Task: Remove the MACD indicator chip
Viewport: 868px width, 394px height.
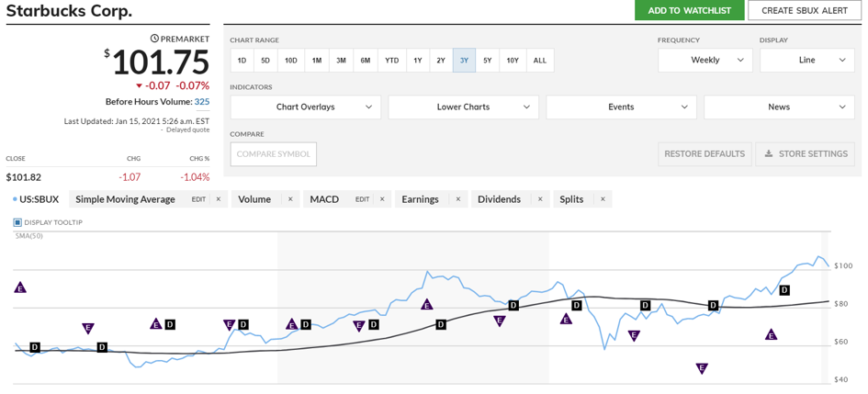Action: [382, 199]
